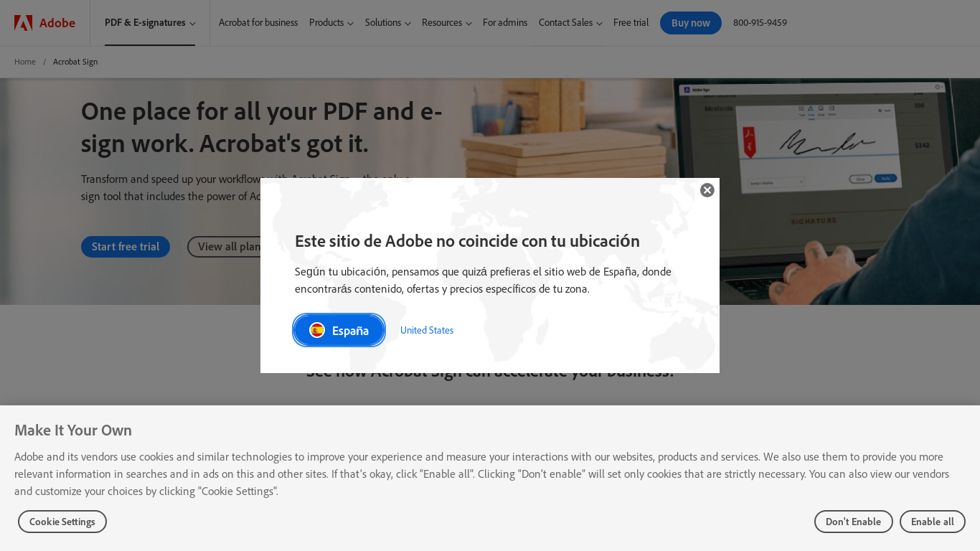
Task: Click the Buy now button
Action: point(691,23)
